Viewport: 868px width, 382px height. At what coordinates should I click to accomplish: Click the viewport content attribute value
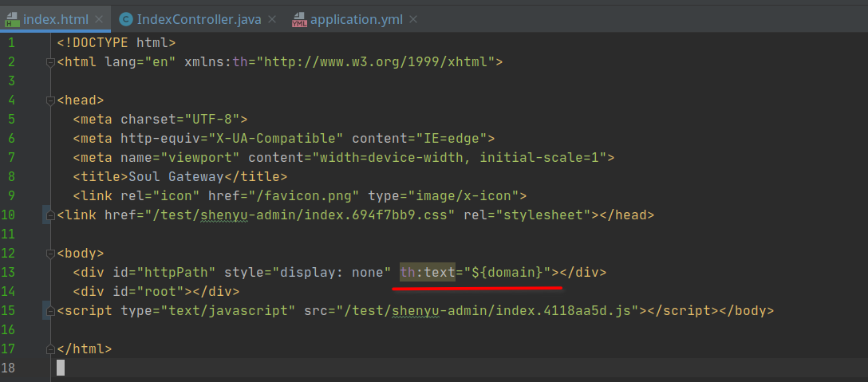click(460, 157)
